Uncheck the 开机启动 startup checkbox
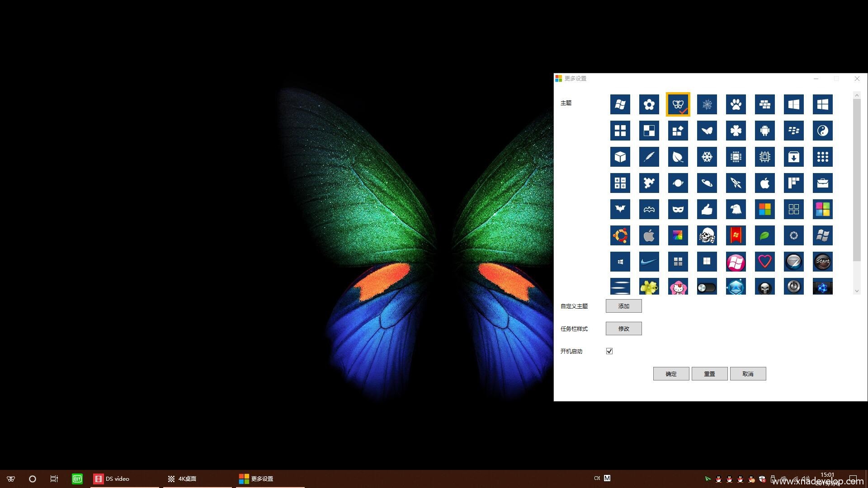 pyautogui.click(x=609, y=351)
